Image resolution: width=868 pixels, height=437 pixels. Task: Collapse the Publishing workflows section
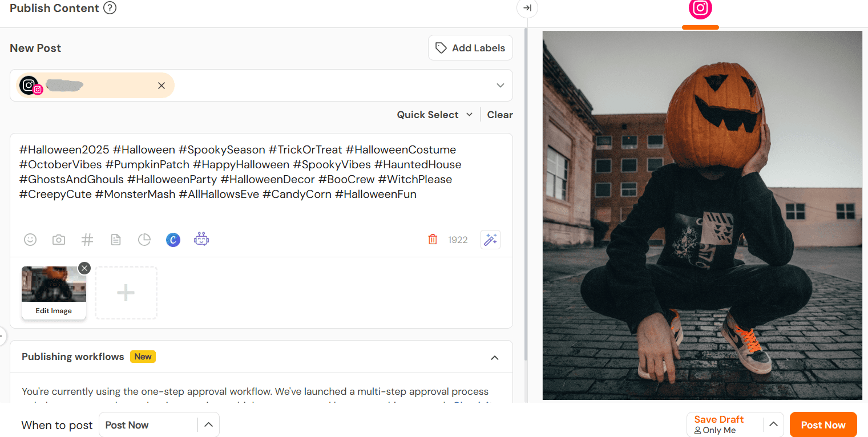click(495, 357)
